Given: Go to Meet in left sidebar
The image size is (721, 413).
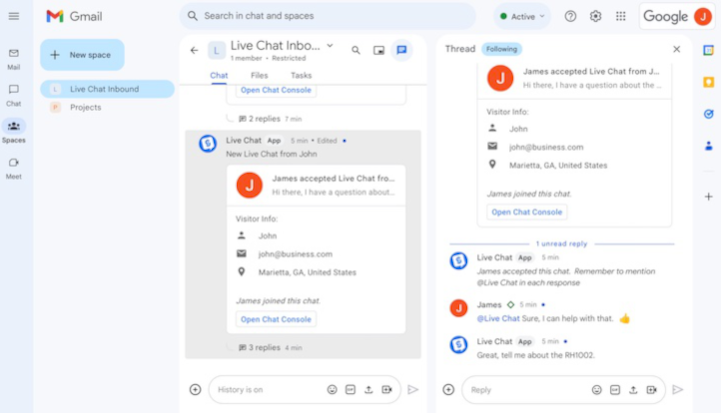Looking at the screenshot, I should 14,166.
